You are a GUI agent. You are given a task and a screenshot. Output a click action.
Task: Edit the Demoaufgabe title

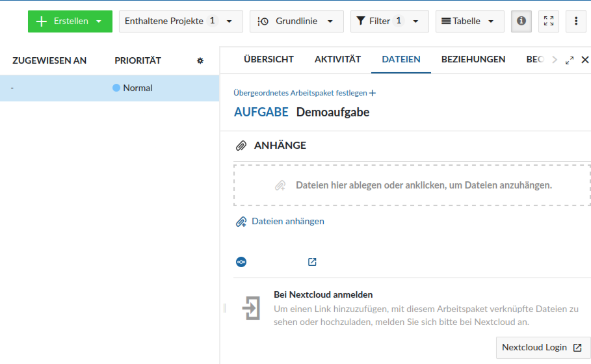point(333,112)
